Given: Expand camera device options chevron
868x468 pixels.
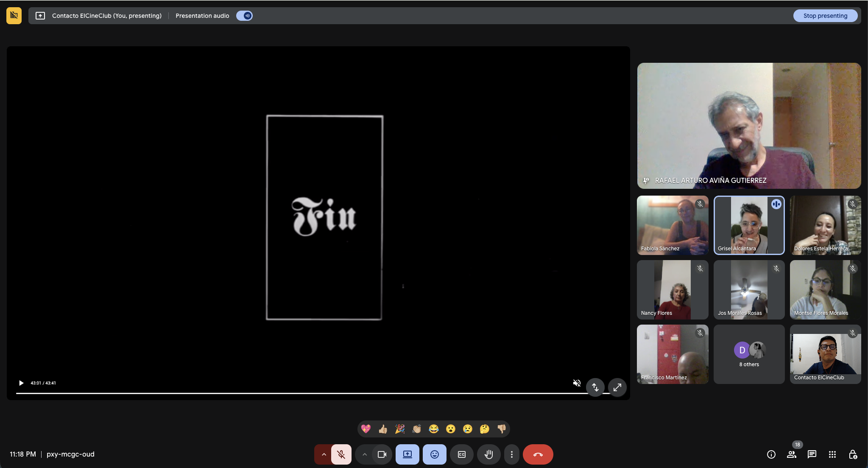Looking at the screenshot, I should click(x=365, y=454).
